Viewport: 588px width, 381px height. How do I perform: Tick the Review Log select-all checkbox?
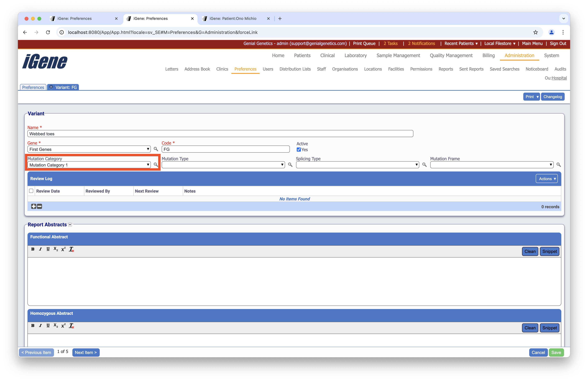tap(31, 191)
